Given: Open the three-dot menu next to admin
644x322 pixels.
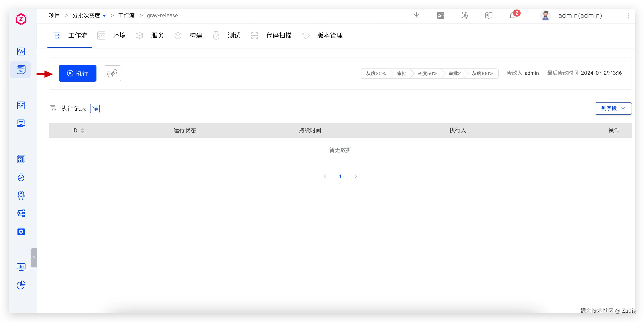Looking at the screenshot, I should click(628, 16).
